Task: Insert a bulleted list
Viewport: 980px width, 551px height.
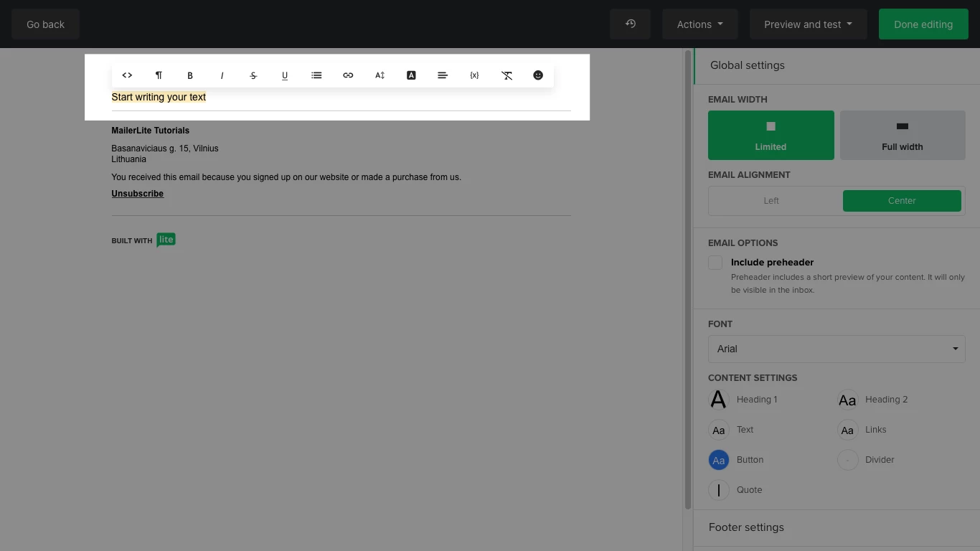Action: tap(316, 75)
